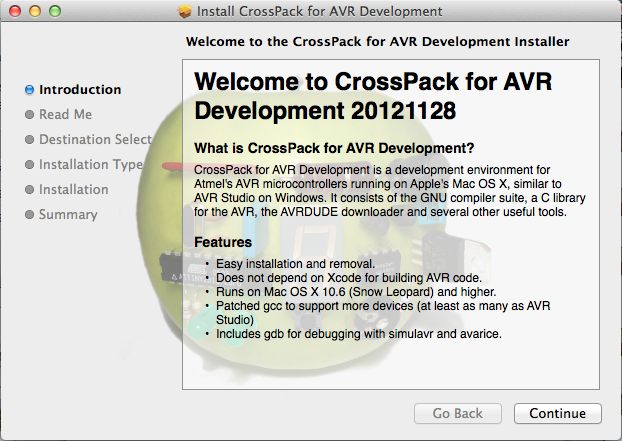
Task: Click the gray bullet beside Destination Select
Action: click(x=29, y=140)
